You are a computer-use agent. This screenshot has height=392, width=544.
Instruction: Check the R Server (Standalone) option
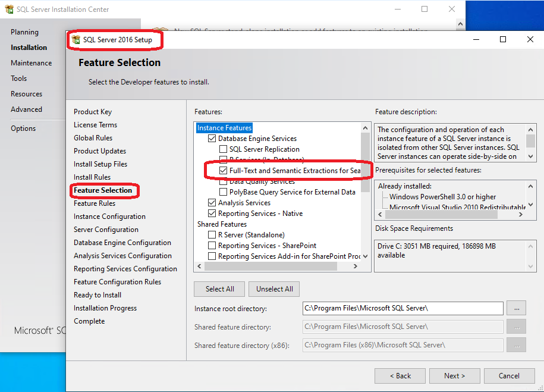(x=212, y=235)
